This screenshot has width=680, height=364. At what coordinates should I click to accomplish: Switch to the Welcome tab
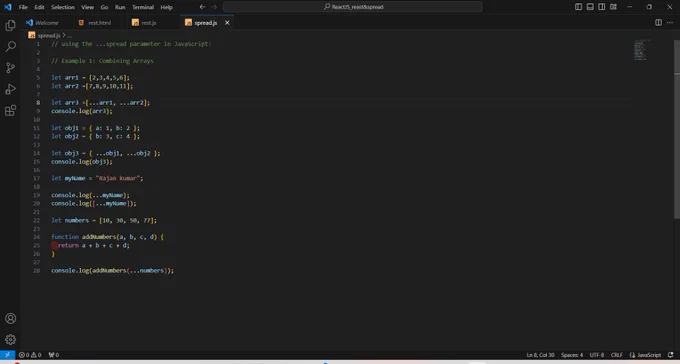[45, 23]
